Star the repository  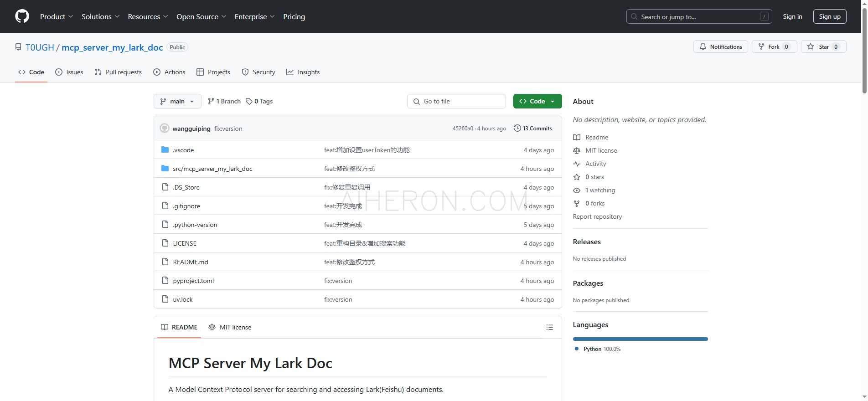(823, 47)
